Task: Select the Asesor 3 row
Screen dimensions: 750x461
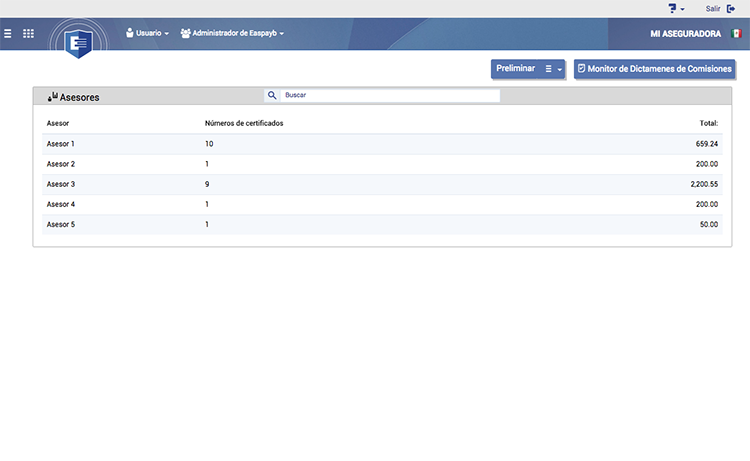Action: point(382,184)
